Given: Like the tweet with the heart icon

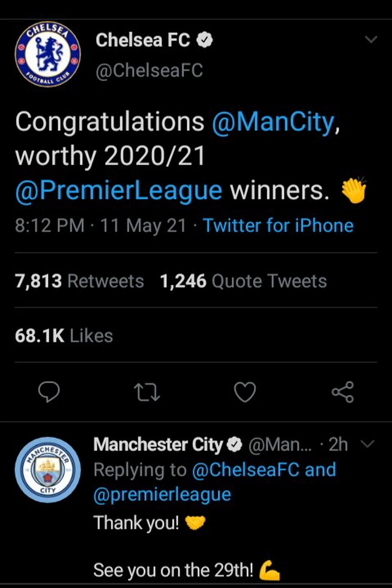Looking at the screenshot, I should coord(245,392).
